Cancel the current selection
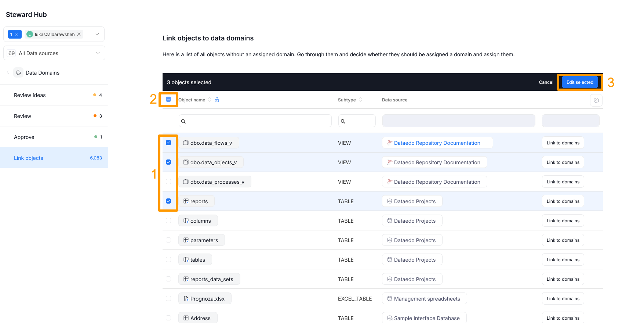Viewport: 644px width, 323px height. tap(546, 82)
